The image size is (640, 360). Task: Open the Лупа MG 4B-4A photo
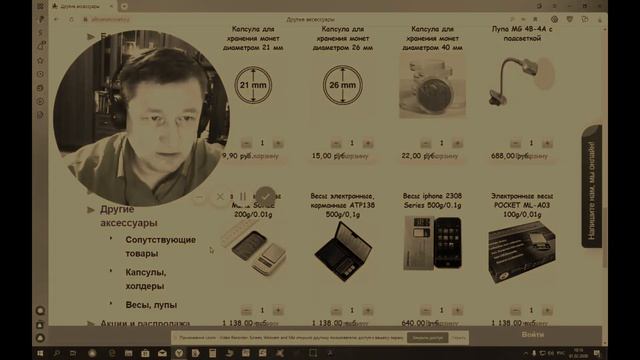pyautogui.click(x=522, y=82)
